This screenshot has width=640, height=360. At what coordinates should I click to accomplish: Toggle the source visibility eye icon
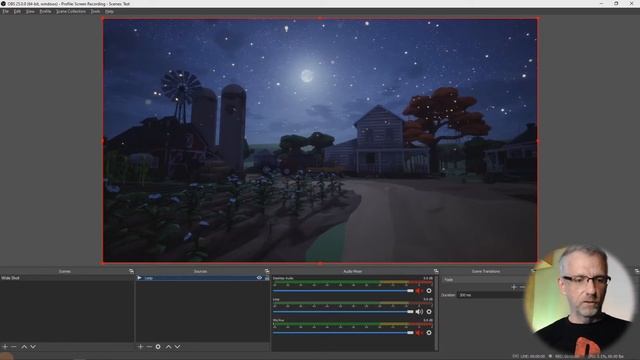[259, 278]
